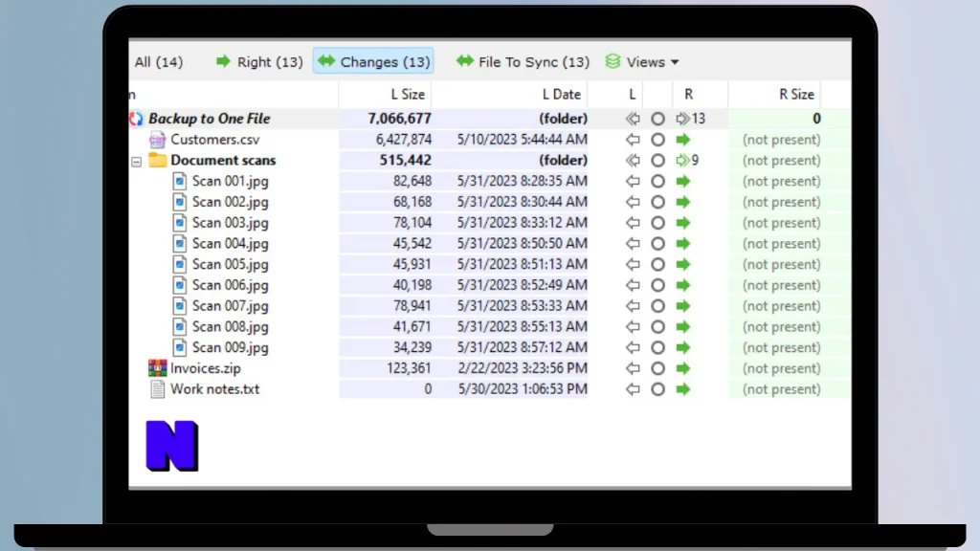
Task: Click left arrow for Scan 003.jpg
Action: [633, 223]
